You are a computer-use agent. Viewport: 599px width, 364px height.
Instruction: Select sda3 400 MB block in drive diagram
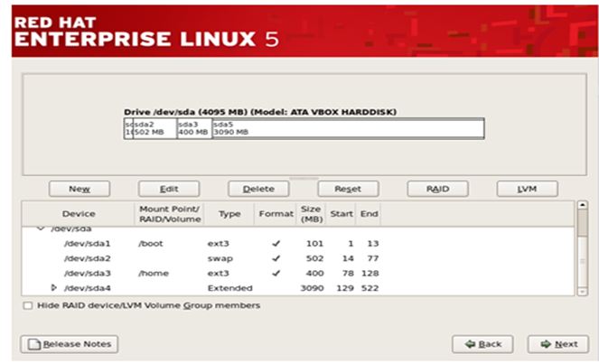[x=194, y=128]
